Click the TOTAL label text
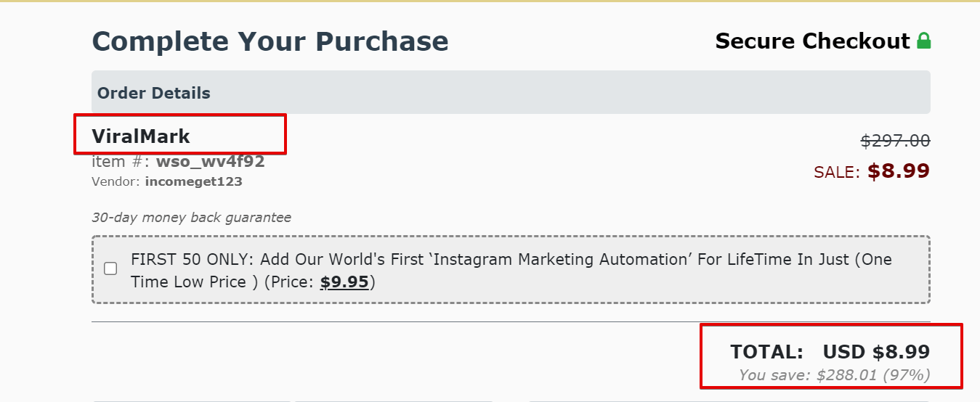Screen dimensions: 980x402 point(766,352)
